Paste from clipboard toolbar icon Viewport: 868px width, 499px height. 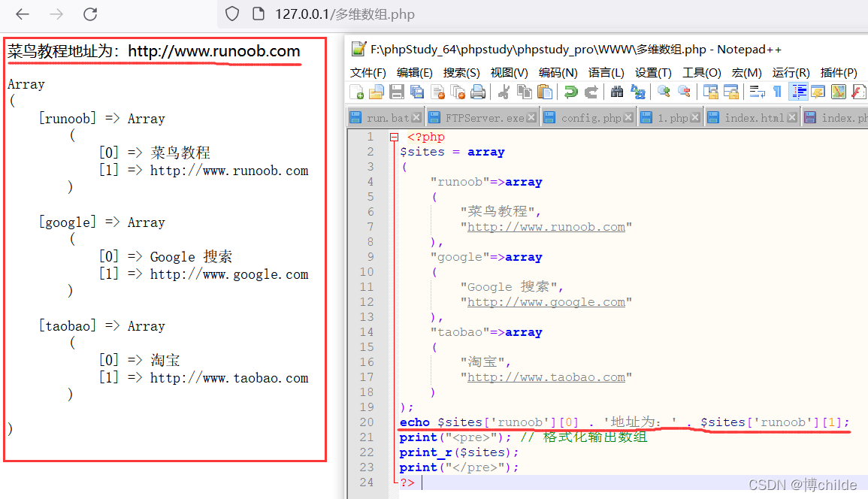(545, 92)
